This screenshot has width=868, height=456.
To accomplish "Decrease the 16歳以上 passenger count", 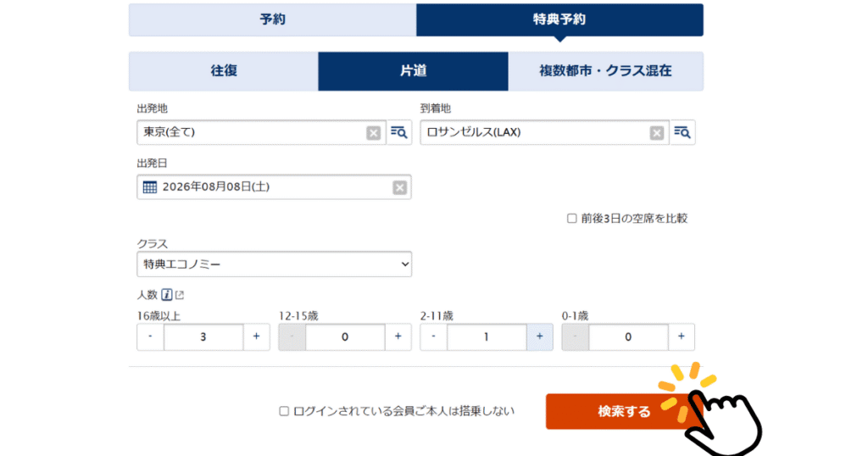I will click(150, 336).
